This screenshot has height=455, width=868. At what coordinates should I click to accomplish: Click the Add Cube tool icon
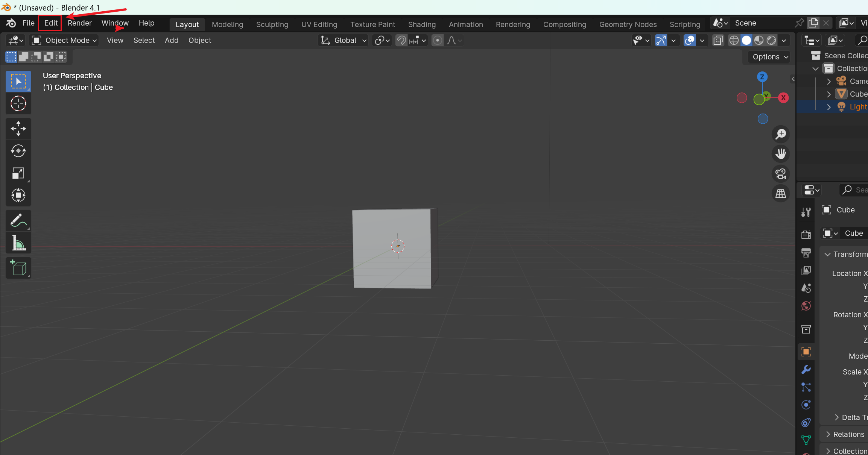(x=18, y=268)
